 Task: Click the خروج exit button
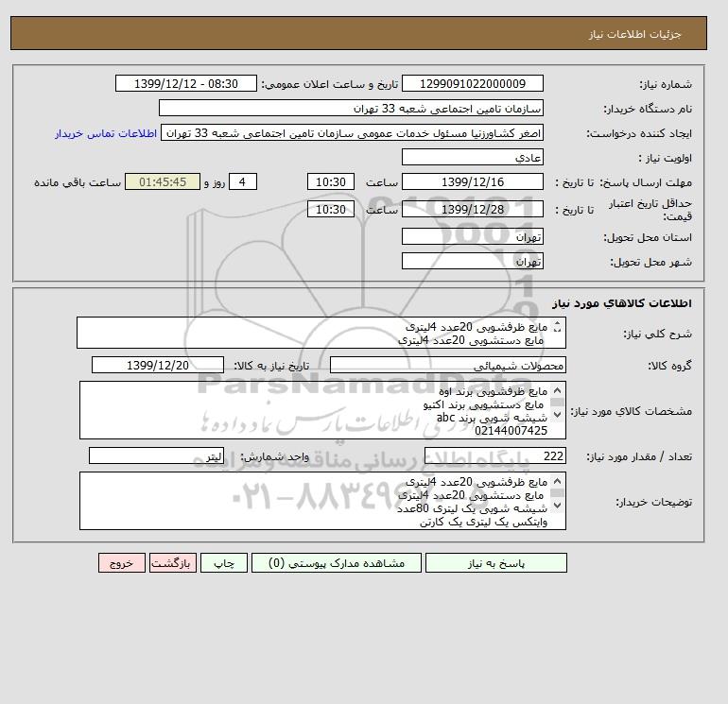click(122, 563)
